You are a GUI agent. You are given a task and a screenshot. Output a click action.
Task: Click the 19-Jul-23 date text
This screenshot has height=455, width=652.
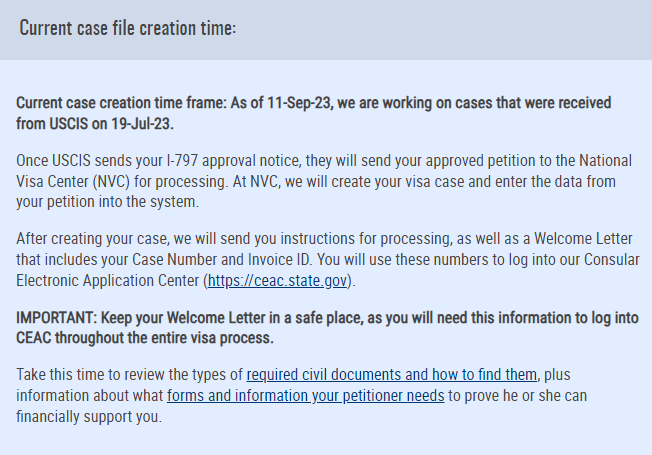(x=141, y=124)
